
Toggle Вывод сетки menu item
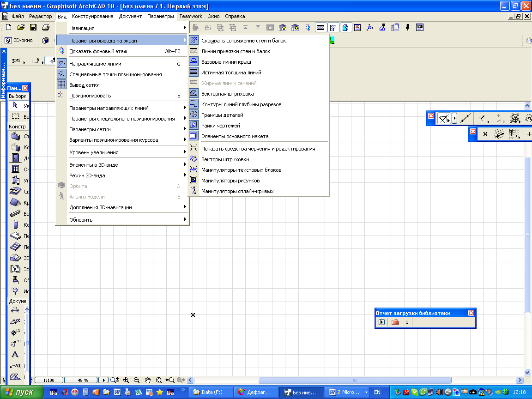(x=122, y=85)
